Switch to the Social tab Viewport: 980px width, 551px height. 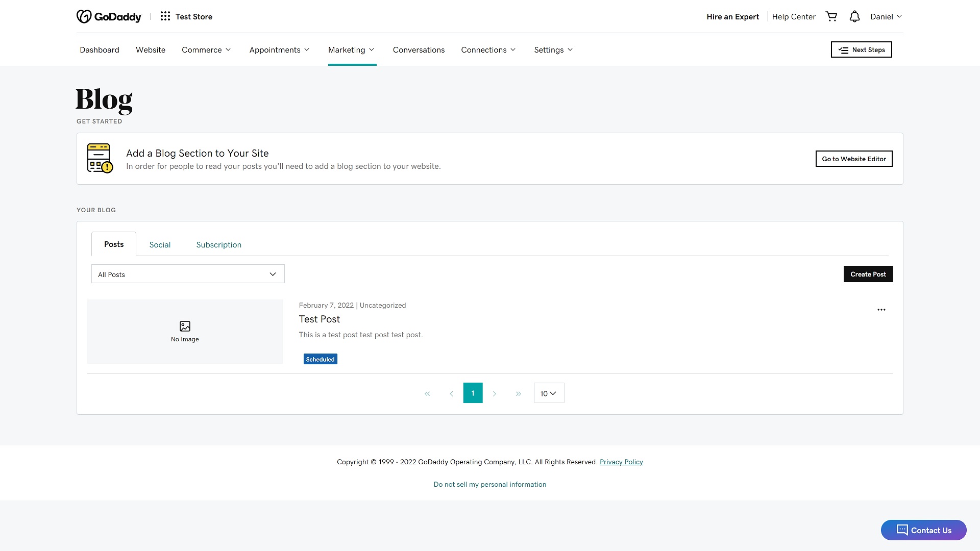coord(160,244)
